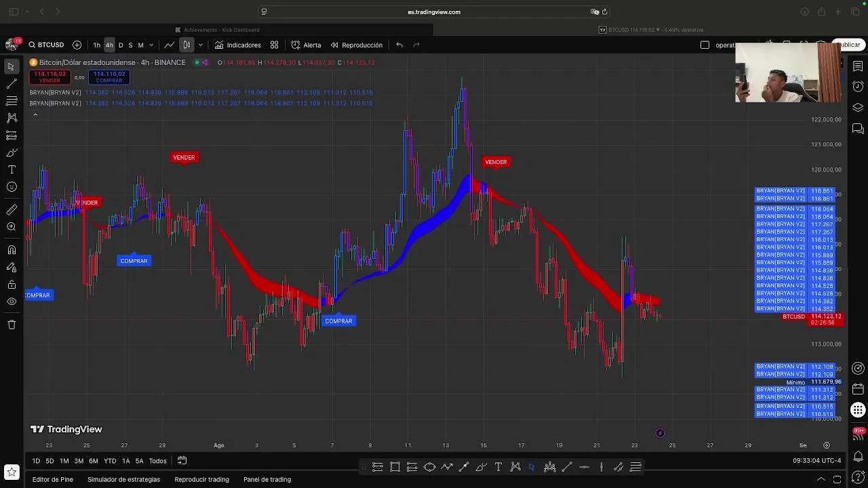Select the trend line tool in left toolbar
The height and width of the screenshot is (488, 868).
tap(12, 84)
